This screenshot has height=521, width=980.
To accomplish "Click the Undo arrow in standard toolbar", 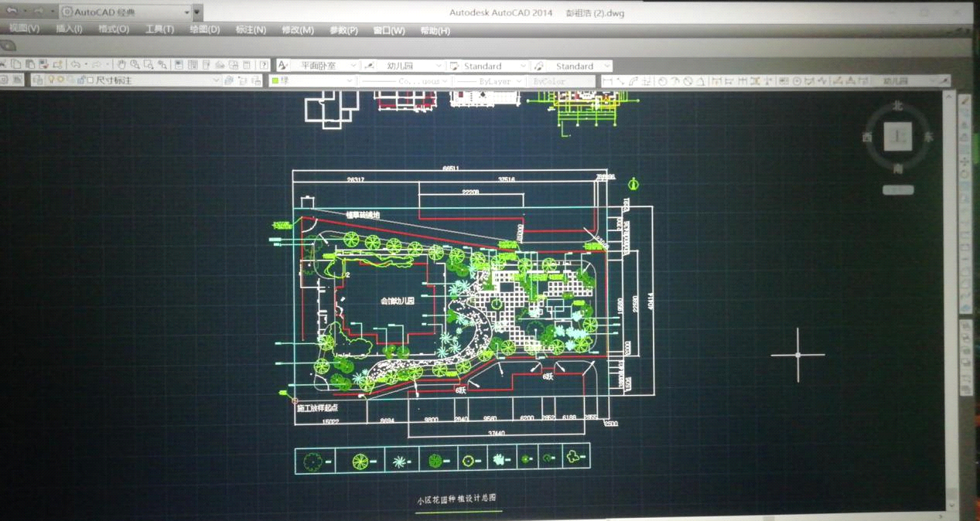I will (x=75, y=65).
